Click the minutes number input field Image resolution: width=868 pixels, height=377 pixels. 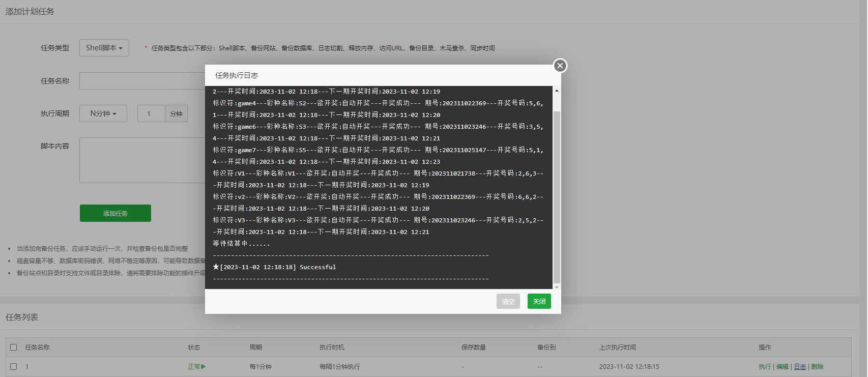[151, 113]
